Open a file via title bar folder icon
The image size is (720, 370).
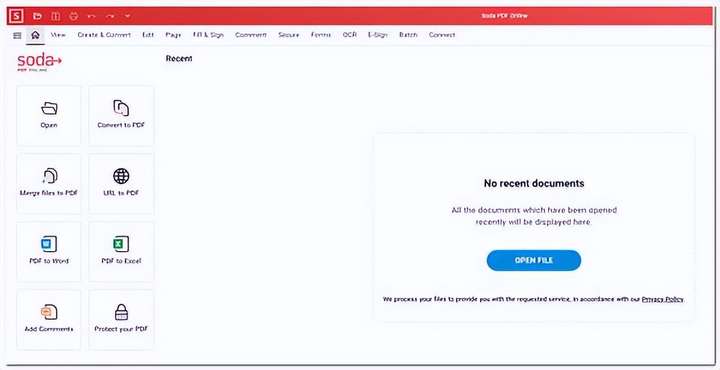tap(38, 16)
